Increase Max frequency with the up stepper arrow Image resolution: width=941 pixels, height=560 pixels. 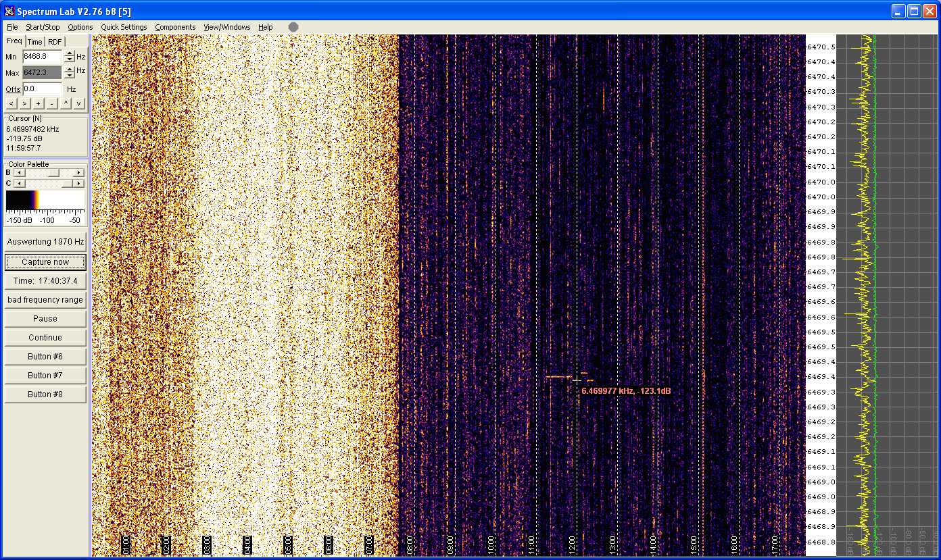pyautogui.click(x=69, y=69)
